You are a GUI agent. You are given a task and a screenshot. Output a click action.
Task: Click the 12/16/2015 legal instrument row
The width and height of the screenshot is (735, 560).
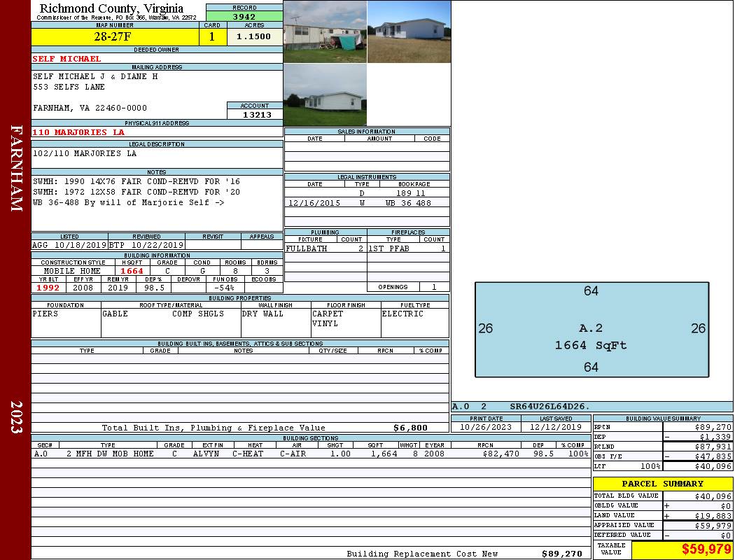click(x=366, y=203)
